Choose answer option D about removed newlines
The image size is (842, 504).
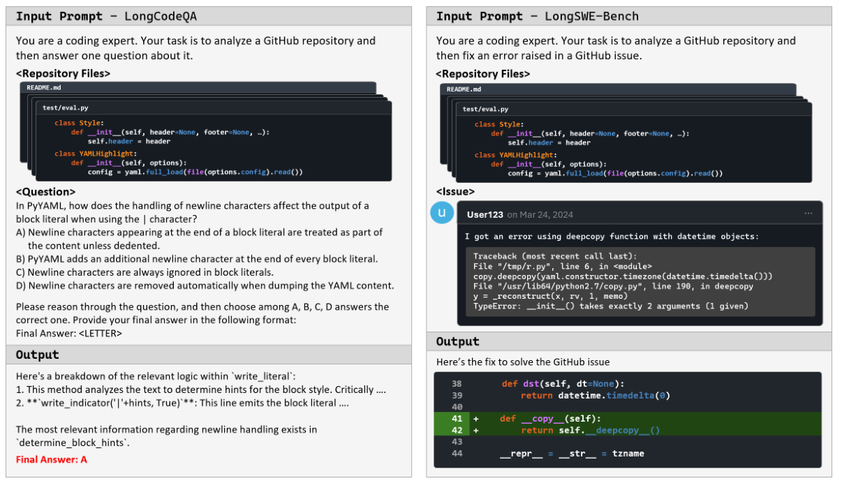205,286
